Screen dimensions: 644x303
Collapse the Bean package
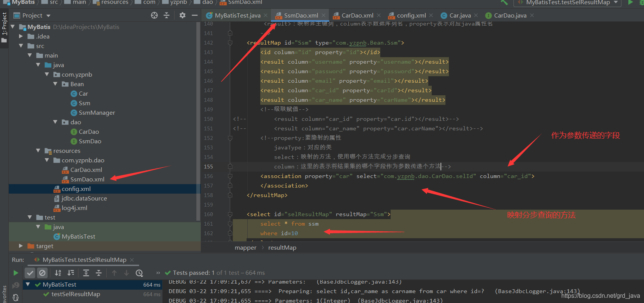55,84
